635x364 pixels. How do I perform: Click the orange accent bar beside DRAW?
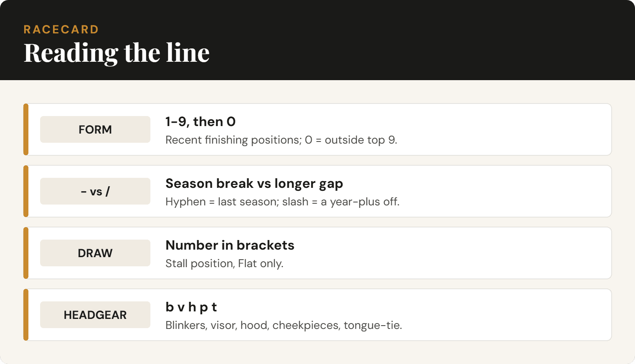pyautogui.click(x=26, y=253)
